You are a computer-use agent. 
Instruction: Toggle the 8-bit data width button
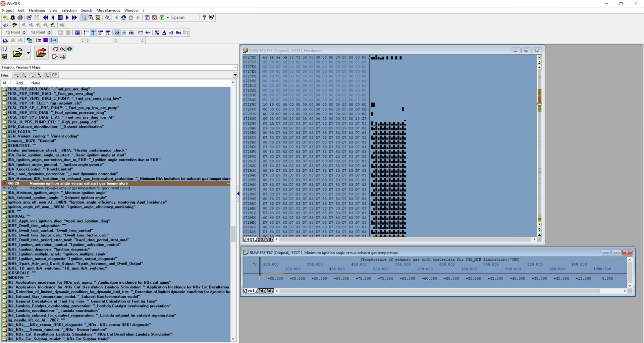[x=86, y=33]
